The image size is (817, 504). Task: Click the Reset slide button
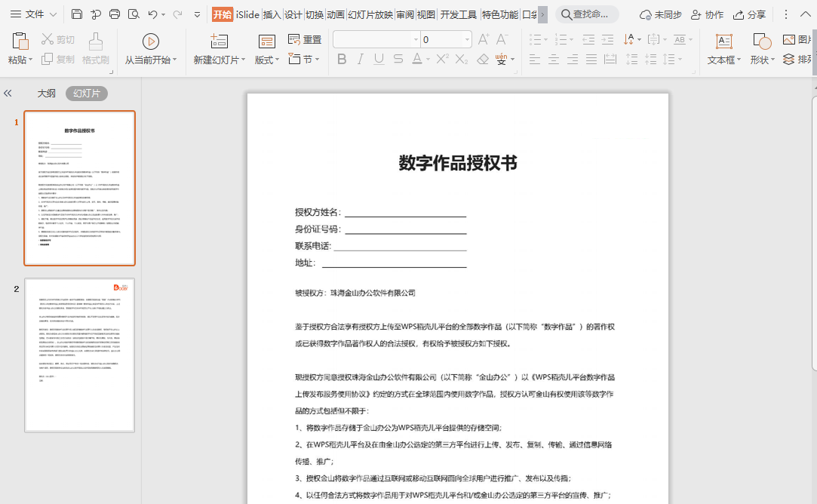pyautogui.click(x=305, y=39)
